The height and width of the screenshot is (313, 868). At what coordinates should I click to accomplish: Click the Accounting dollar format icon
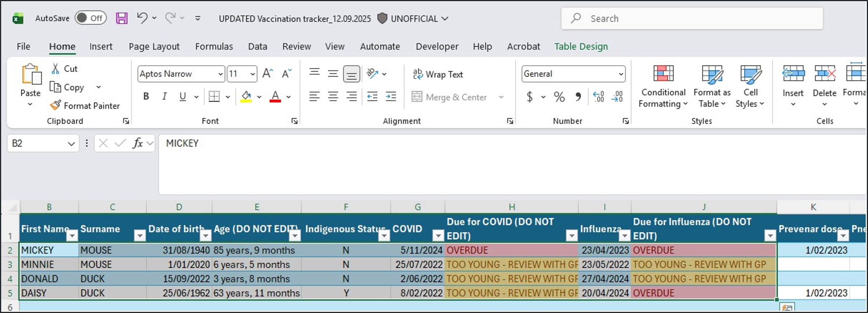tap(530, 96)
